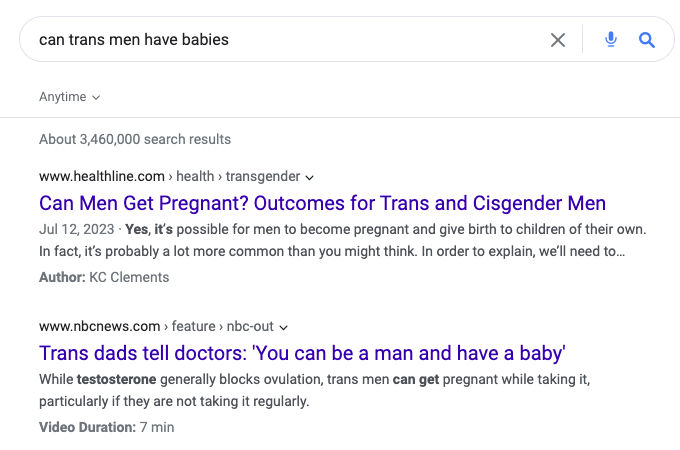
Task: Click the NBC News result snippet text
Action: tap(314, 390)
